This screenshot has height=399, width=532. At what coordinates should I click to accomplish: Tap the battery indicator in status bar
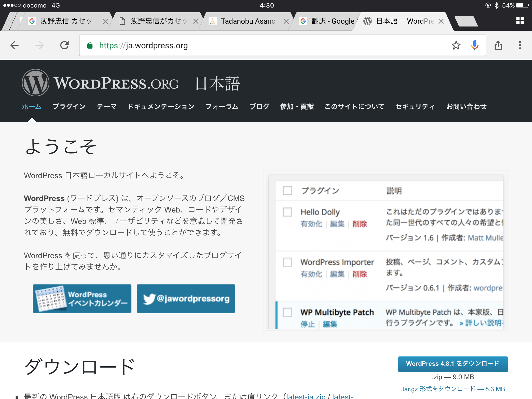coord(523,5)
